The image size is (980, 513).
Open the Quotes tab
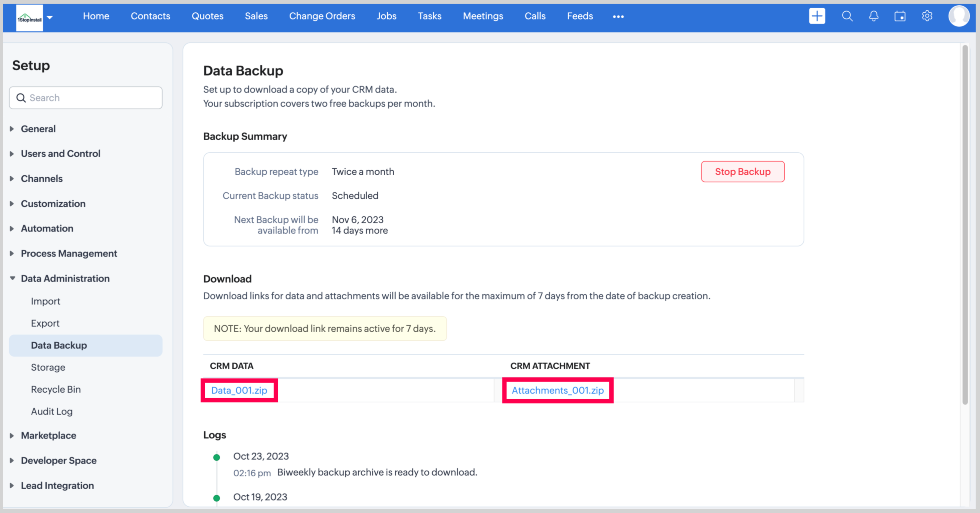click(x=207, y=16)
